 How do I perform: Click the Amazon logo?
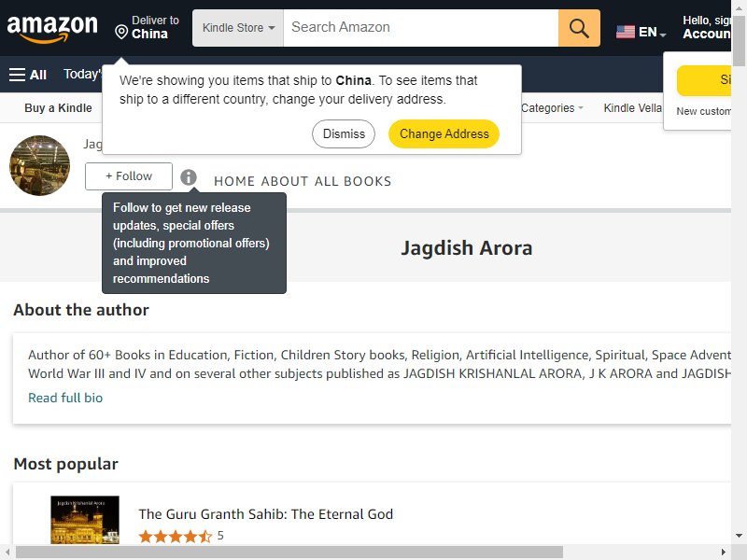52,28
